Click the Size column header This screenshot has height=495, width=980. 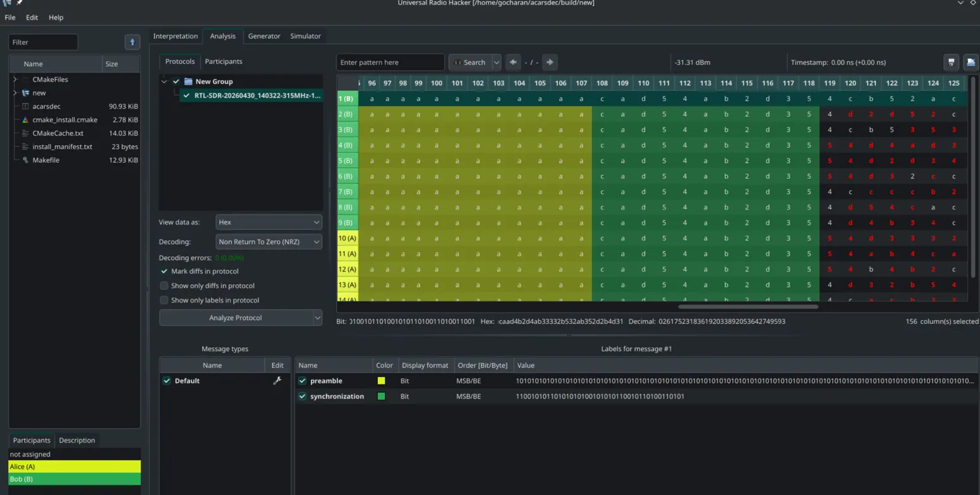(121, 64)
